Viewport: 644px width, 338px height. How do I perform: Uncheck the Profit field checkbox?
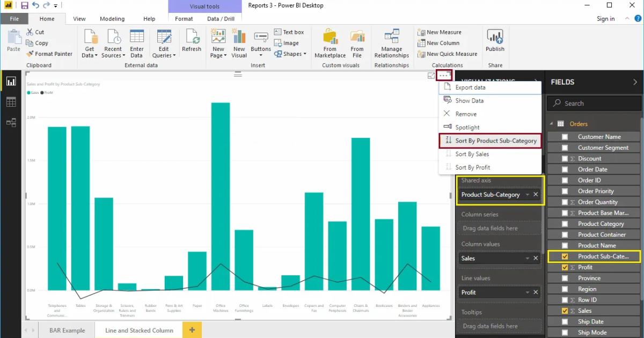565,267
